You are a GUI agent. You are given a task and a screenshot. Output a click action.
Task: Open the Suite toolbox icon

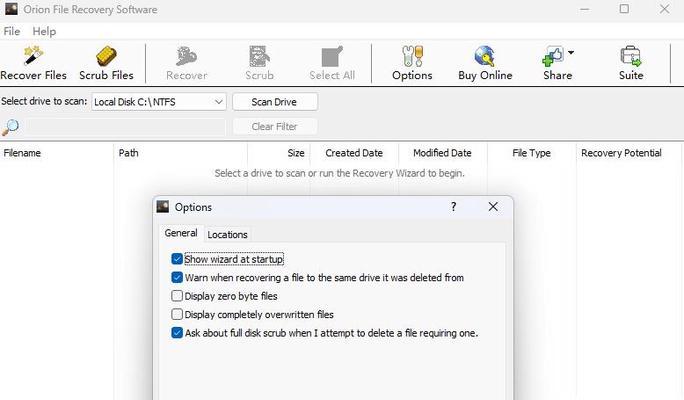click(x=631, y=56)
